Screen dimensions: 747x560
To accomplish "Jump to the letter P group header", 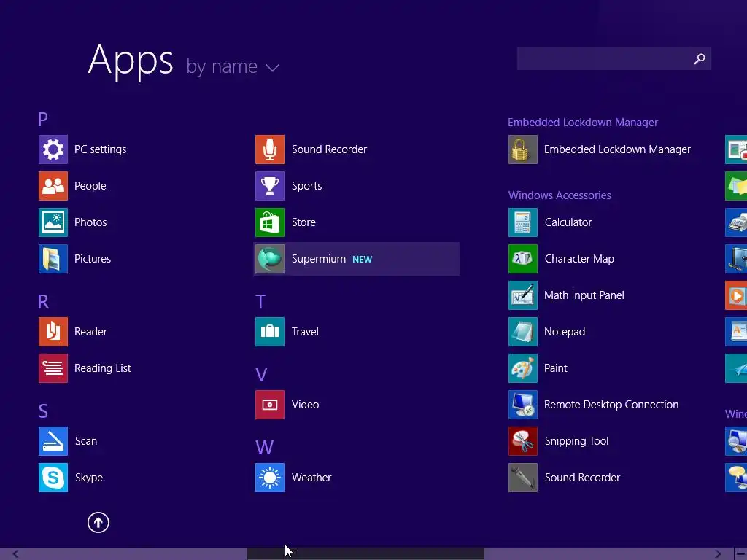I will point(43,119).
